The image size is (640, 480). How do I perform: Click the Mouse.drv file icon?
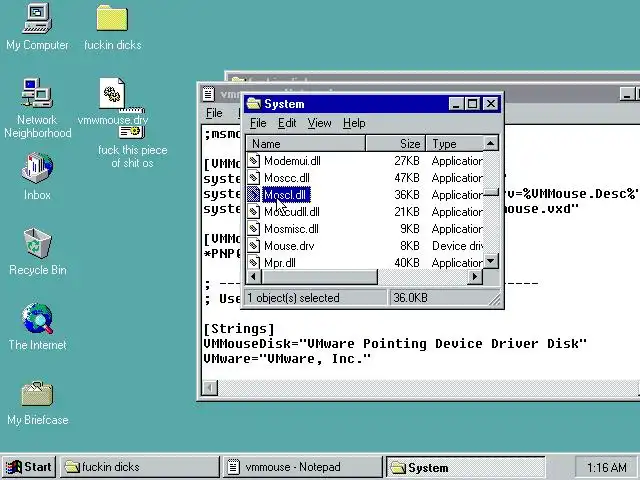(253, 246)
